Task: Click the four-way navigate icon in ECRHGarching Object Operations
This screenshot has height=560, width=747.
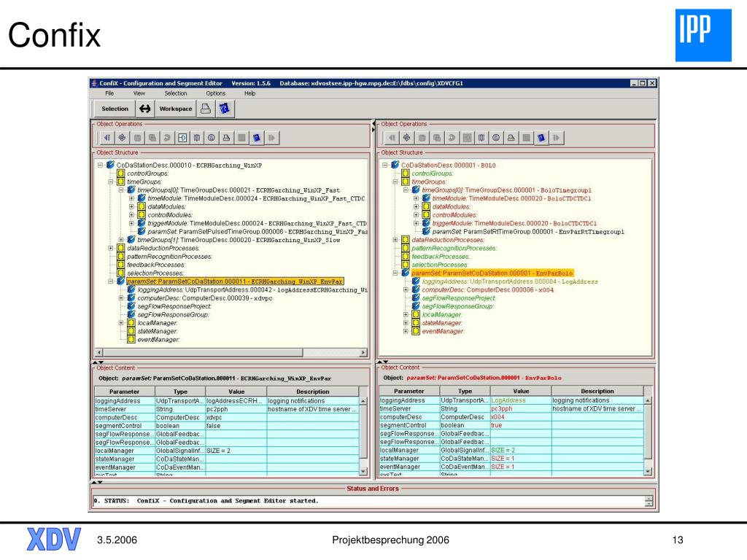Action: tap(122, 138)
